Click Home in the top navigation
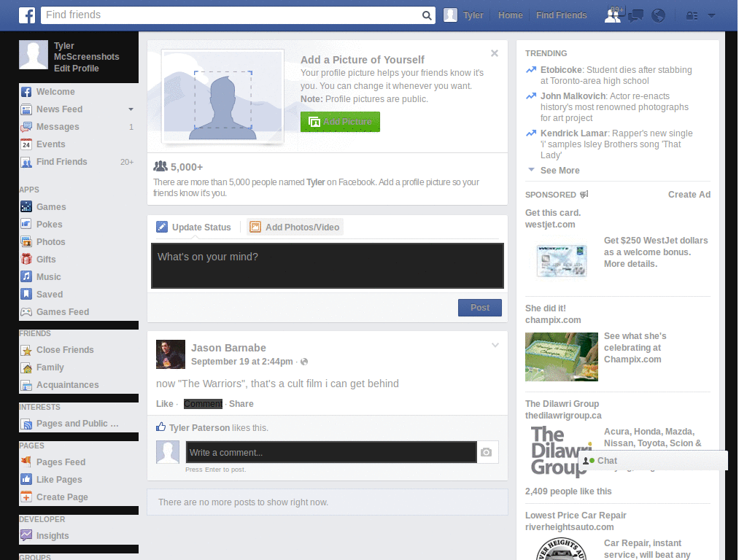The image size is (747, 560). click(x=510, y=15)
